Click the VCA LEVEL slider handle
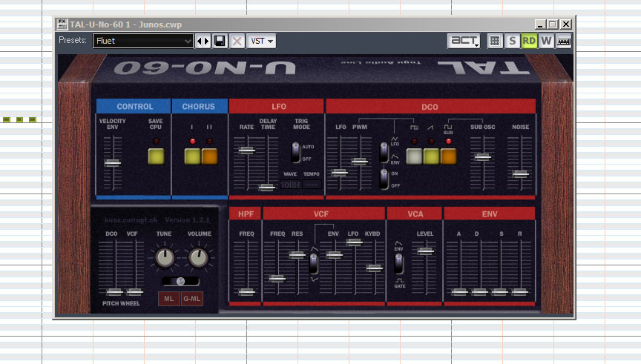Screen dimensions: 641x364 coord(426,251)
